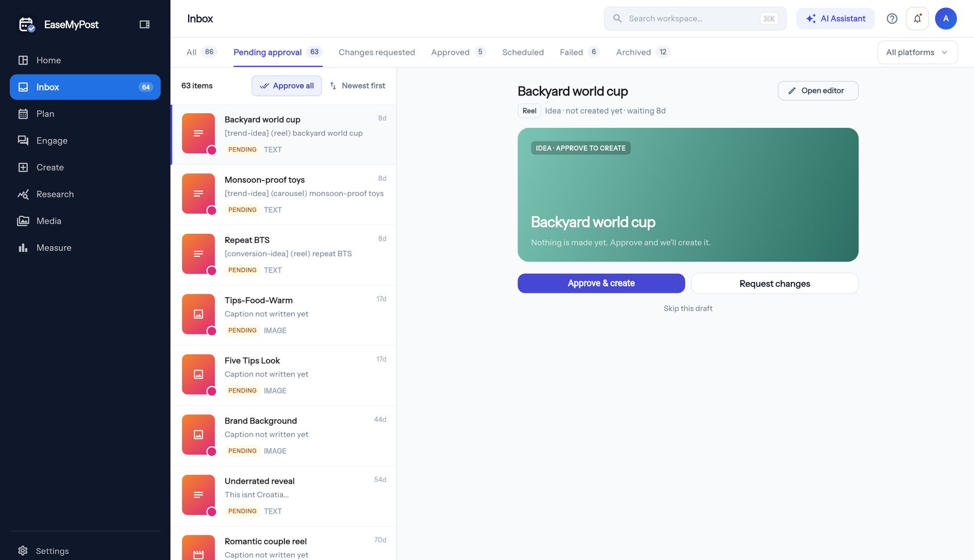Click the IDEA · APPROVE TO CREATE badge
Viewport: 974px width, 560px height.
581,148
